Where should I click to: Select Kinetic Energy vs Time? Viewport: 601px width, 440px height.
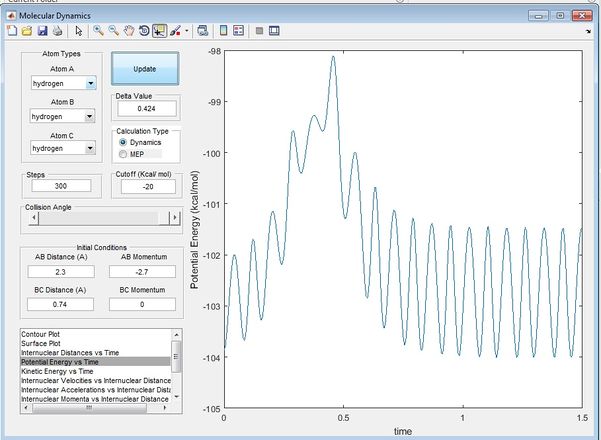click(95, 371)
